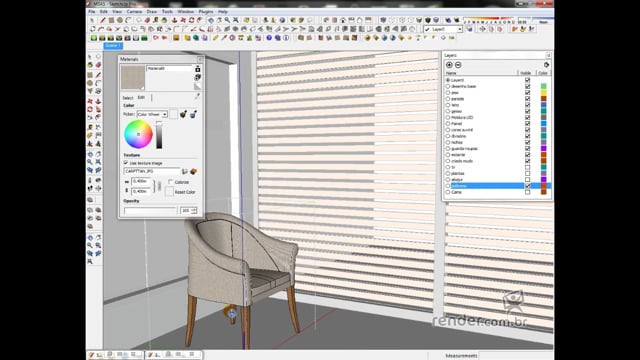Switch to Edit tab in Materials panel
Image resolution: width=640 pixels, height=360 pixels.
coord(141,98)
